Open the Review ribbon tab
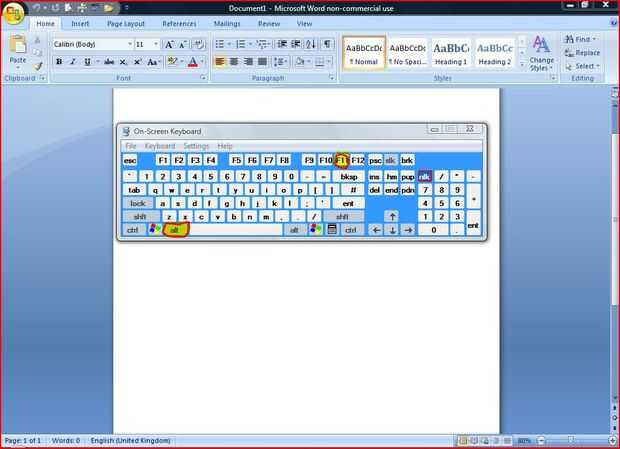This screenshot has width=620, height=449. (269, 24)
